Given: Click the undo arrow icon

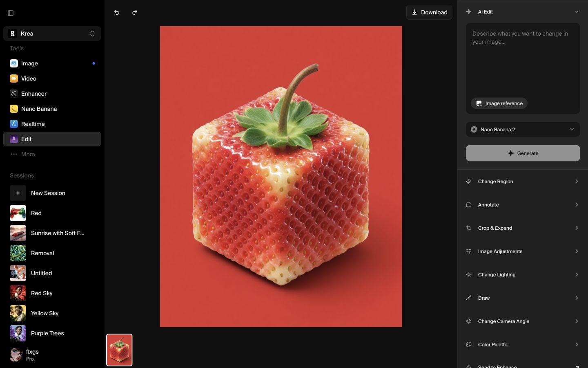Looking at the screenshot, I should 117,12.
